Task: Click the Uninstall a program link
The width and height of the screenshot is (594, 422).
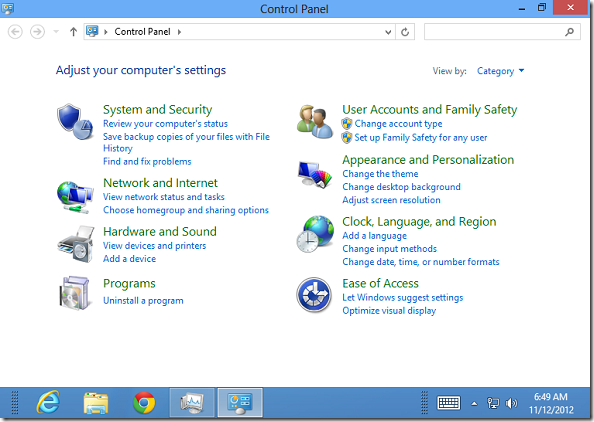Action: 143,301
